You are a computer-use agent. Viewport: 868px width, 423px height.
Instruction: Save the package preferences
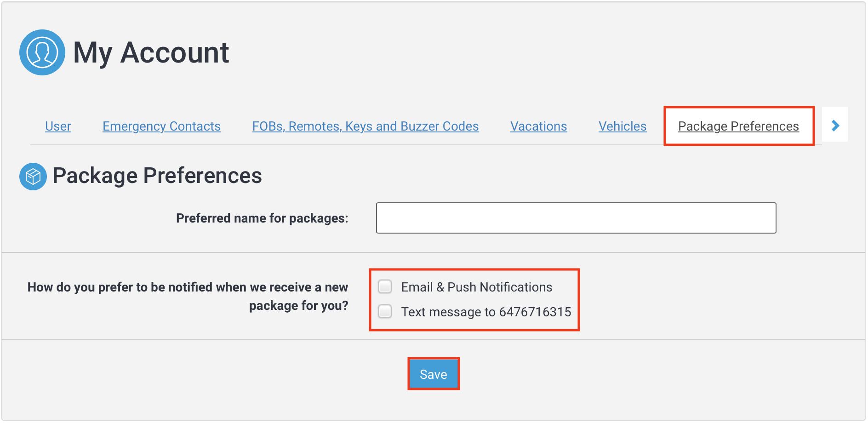point(433,374)
